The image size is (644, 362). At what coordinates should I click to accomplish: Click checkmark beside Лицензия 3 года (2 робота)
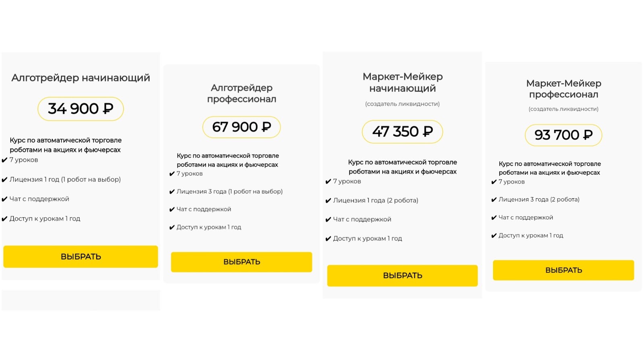(x=494, y=200)
